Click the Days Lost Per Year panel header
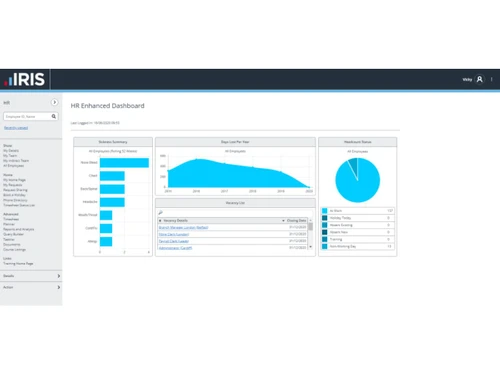The image size is (500, 375). [x=235, y=142]
